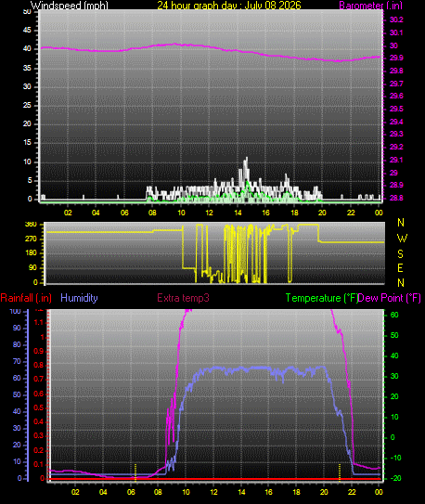Click the '28.9' value on the barometer axis
425x504 pixels.
click(396, 185)
